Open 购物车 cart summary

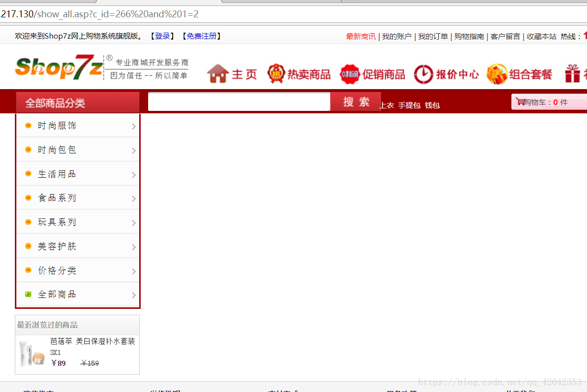point(549,102)
